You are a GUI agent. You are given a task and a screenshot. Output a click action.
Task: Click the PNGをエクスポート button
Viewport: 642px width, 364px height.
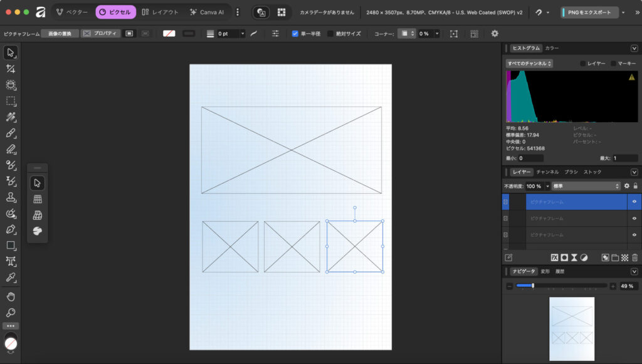click(x=589, y=12)
